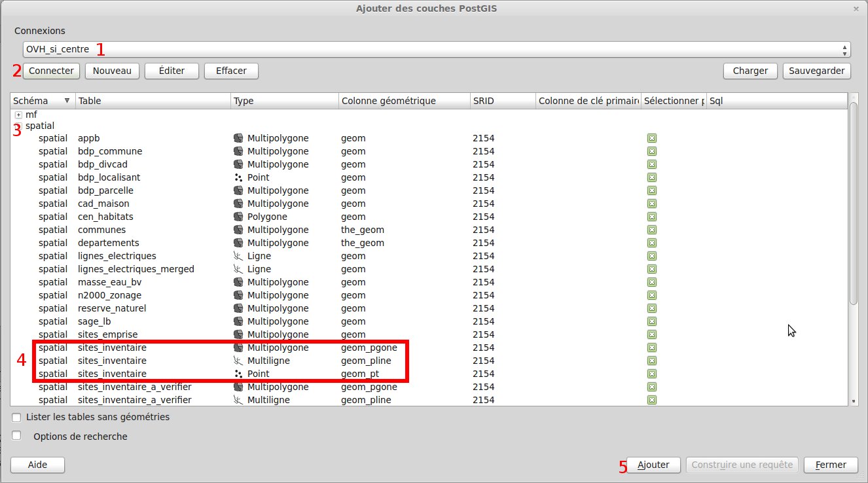This screenshot has height=483, width=868.
Task: Click the Point icon for sites_inventaire geom_pt
Action: coord(238,374)
